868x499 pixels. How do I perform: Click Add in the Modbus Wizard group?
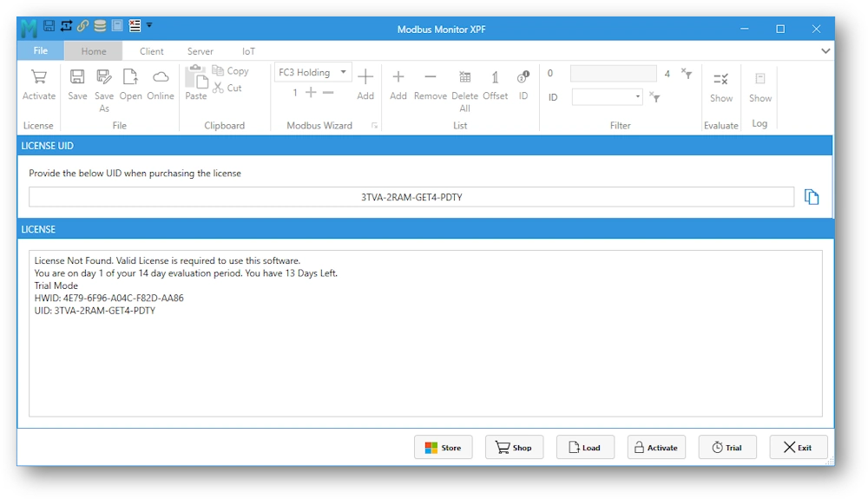pyautogui.click(x=365, y=85)
